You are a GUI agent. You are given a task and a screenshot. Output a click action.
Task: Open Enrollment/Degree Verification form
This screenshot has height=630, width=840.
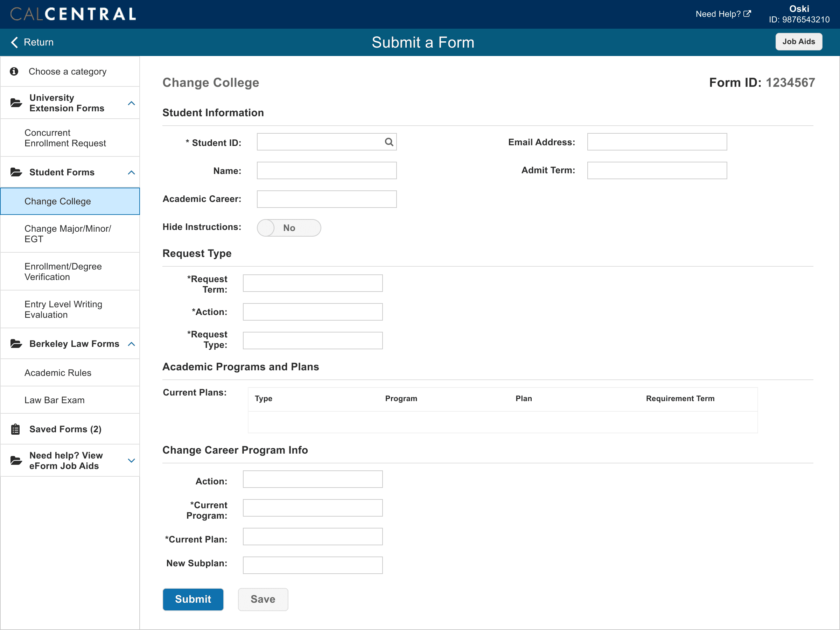63,272
